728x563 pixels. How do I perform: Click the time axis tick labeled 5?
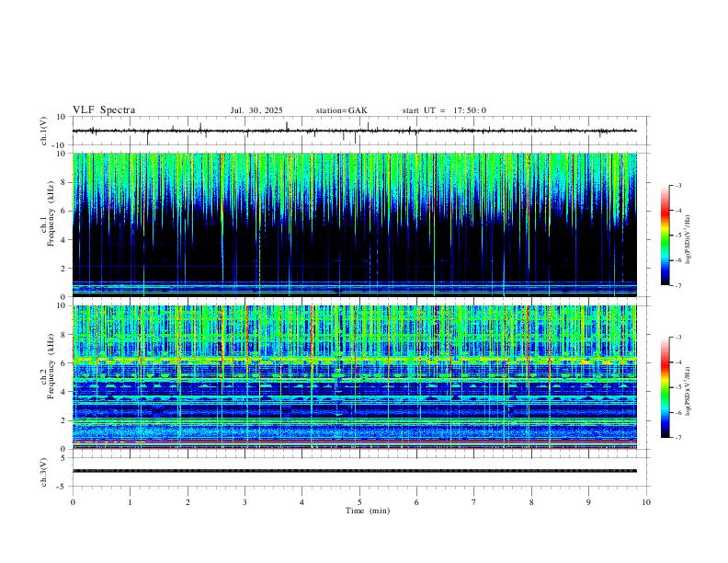[359, 502]
